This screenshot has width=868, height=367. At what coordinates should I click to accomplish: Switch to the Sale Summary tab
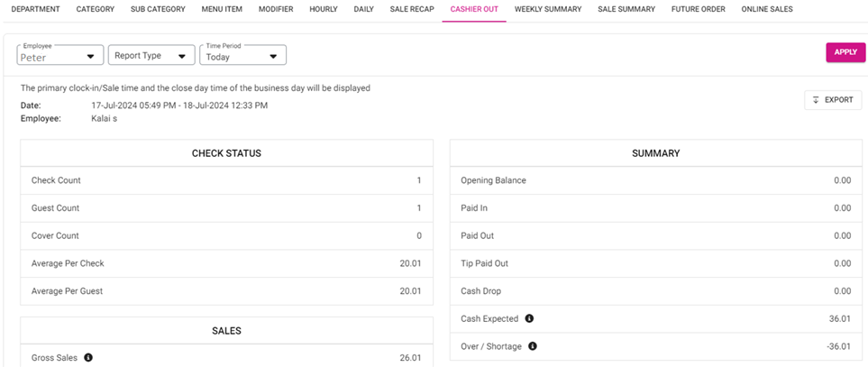pos(626,9)
